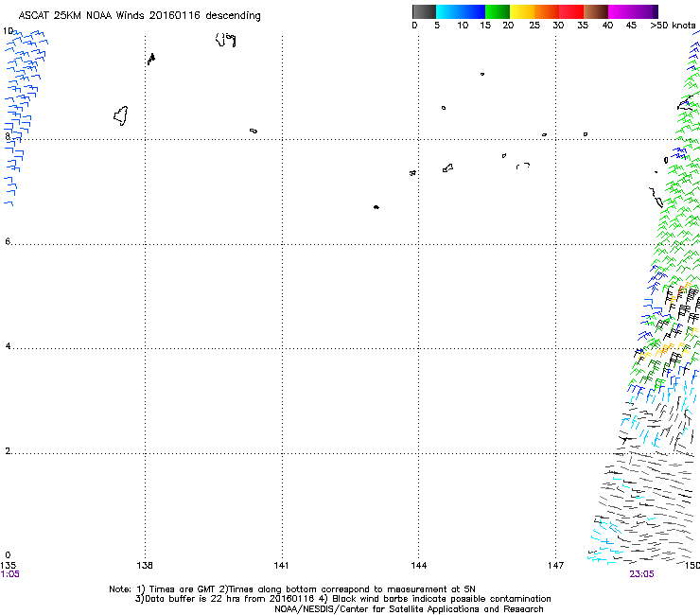Click the purple time stamp '1:05'
The width and height of the screenshot is (700, 615).
point(9,574)
